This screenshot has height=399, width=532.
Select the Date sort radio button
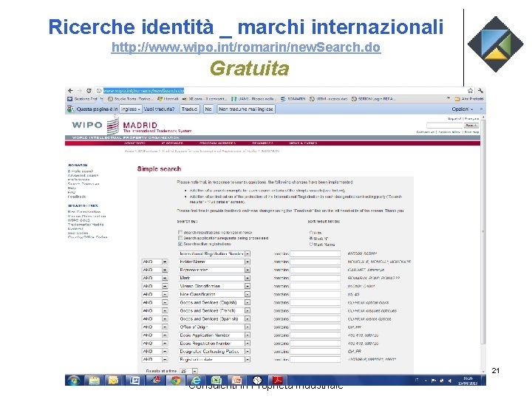(x=311, y=233)
